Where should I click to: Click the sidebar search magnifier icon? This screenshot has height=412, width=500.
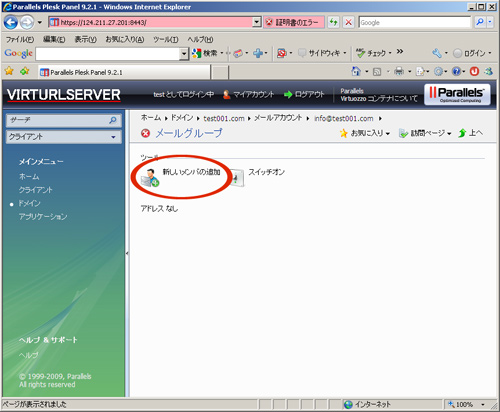(113, 120)
